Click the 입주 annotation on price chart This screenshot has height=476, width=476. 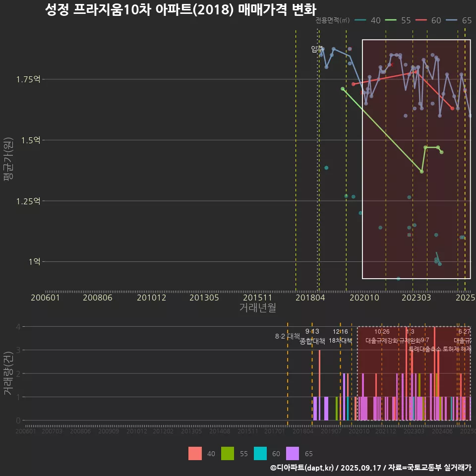(317, 49)
